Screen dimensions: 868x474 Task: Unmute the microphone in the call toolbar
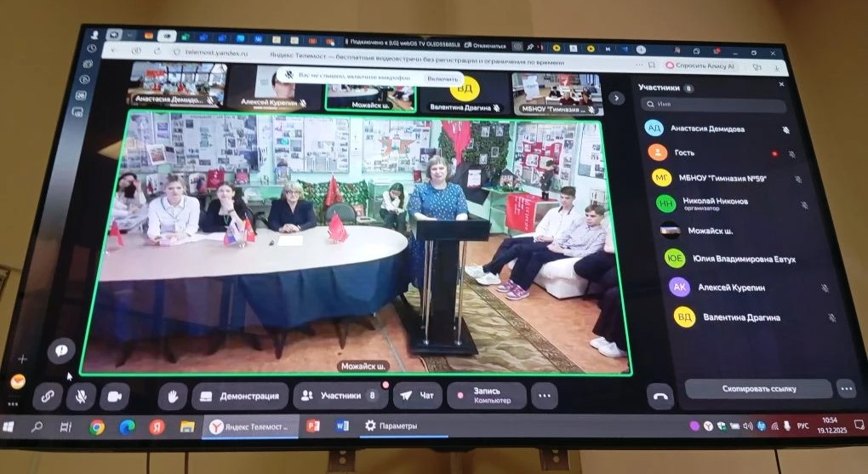(81, 396)
